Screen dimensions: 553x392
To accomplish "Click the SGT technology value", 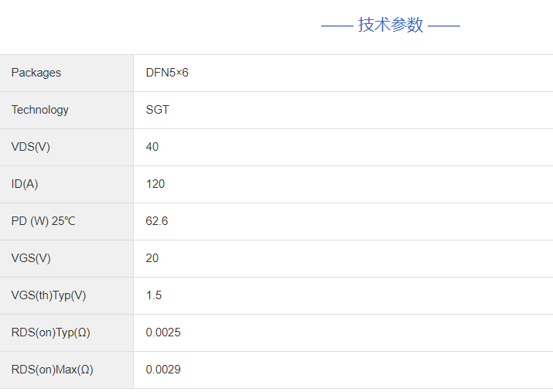I will (157, 110).
